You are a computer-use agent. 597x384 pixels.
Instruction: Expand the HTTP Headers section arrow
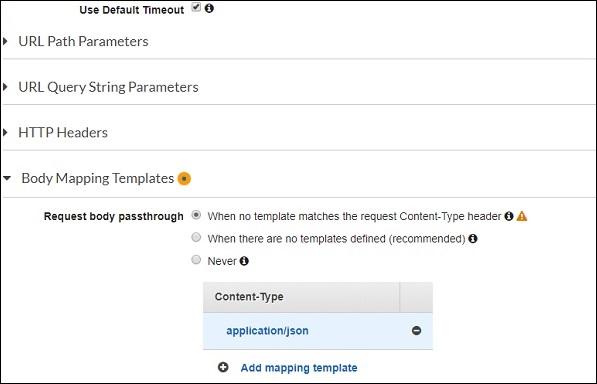(5, 132)
